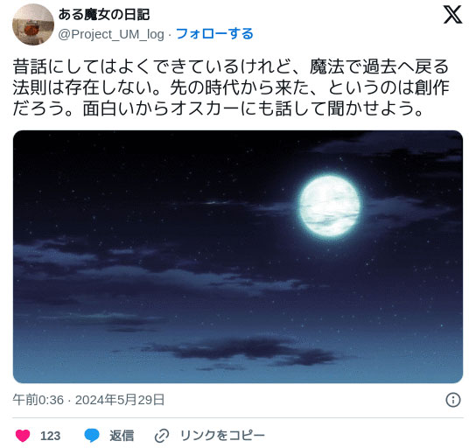
Task: Click the chain link icon
Action: tap(162, 436)
